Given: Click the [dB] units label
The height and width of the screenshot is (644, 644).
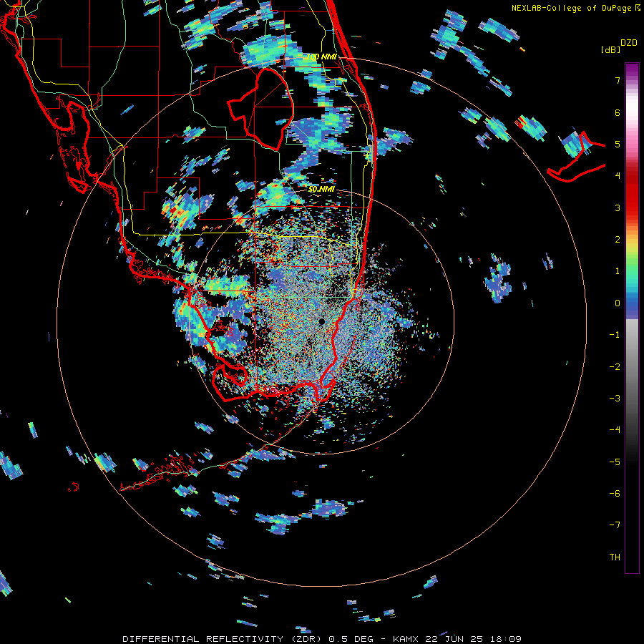Looking at the screenshot, I should [610, 49].
